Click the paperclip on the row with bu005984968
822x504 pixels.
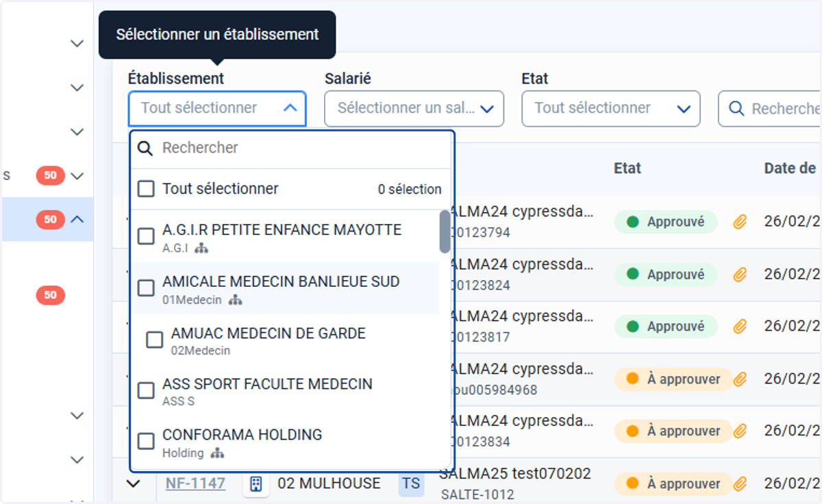pyautogui.click(x=740, y=379)
